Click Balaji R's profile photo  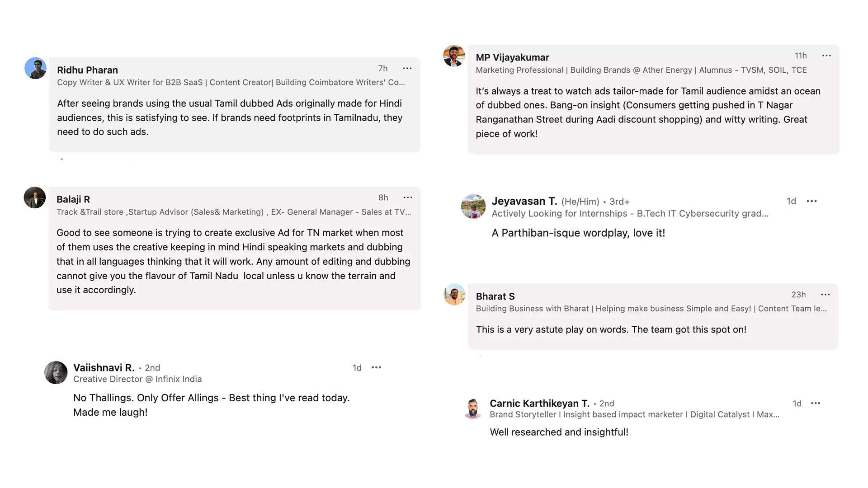pyautogui.click(x=35, y=198)
